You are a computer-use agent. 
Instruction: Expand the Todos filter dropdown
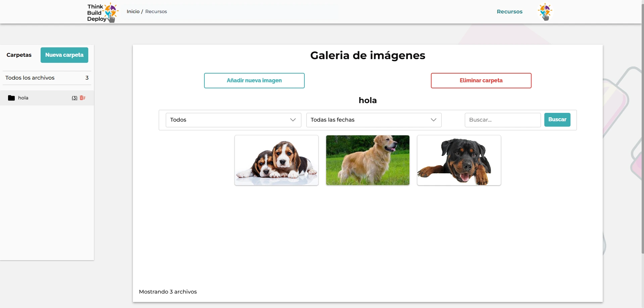[233, 120]
